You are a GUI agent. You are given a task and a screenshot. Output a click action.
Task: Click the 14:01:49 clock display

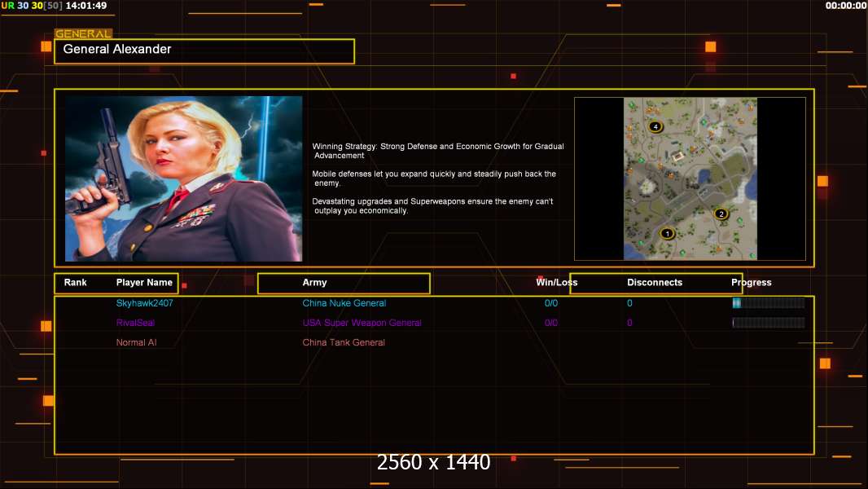coord(85,6)
